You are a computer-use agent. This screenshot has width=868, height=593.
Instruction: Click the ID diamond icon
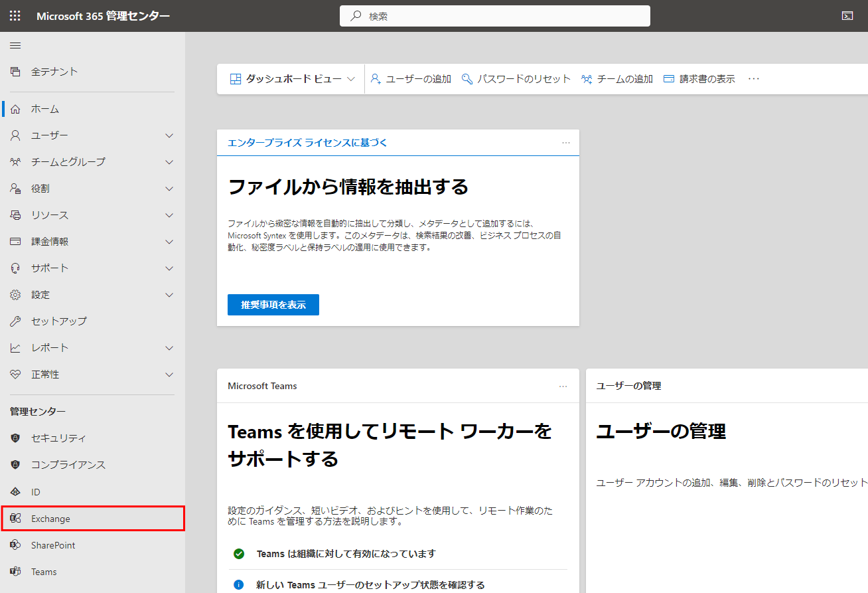pos(15,492)
